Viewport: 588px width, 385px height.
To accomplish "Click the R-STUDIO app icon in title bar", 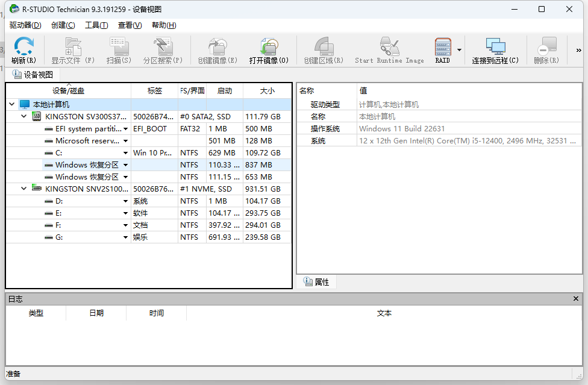I will point(14,8).
